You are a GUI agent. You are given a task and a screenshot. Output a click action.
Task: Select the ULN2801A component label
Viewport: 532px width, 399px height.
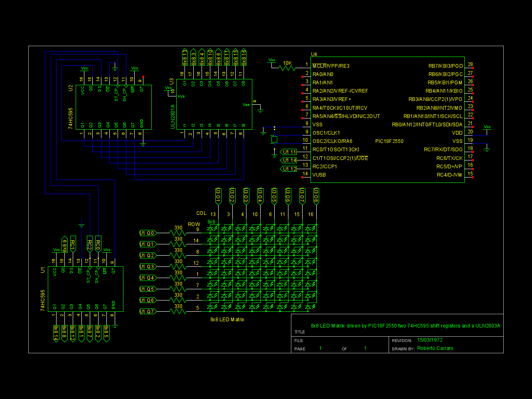pos(173,117)
